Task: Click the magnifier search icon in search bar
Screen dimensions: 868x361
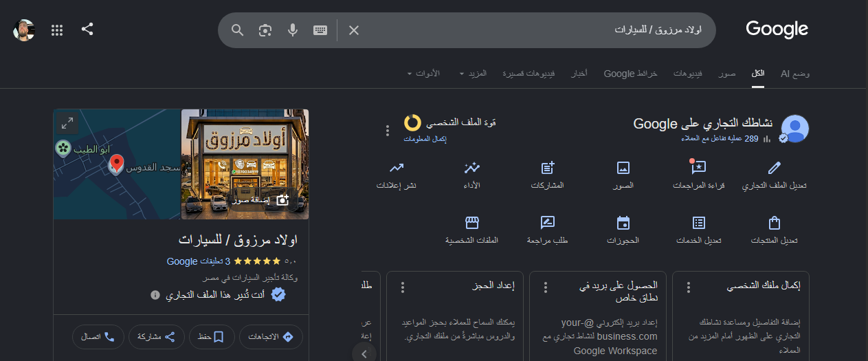Action: [x=237, y=30]
